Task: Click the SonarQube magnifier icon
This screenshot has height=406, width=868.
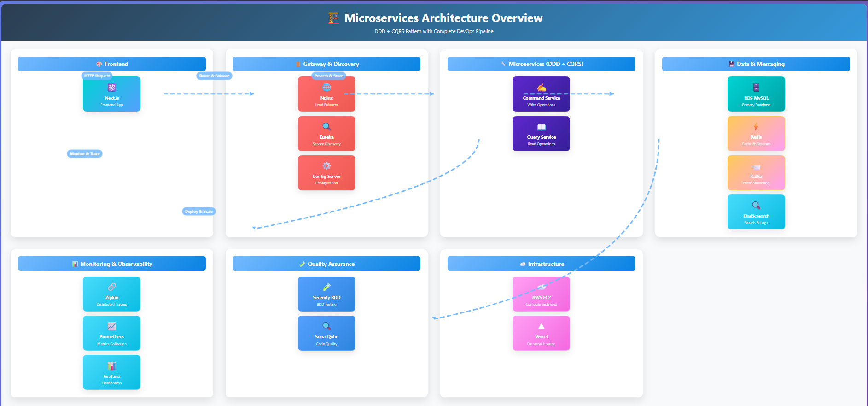Action: (326, 326)
